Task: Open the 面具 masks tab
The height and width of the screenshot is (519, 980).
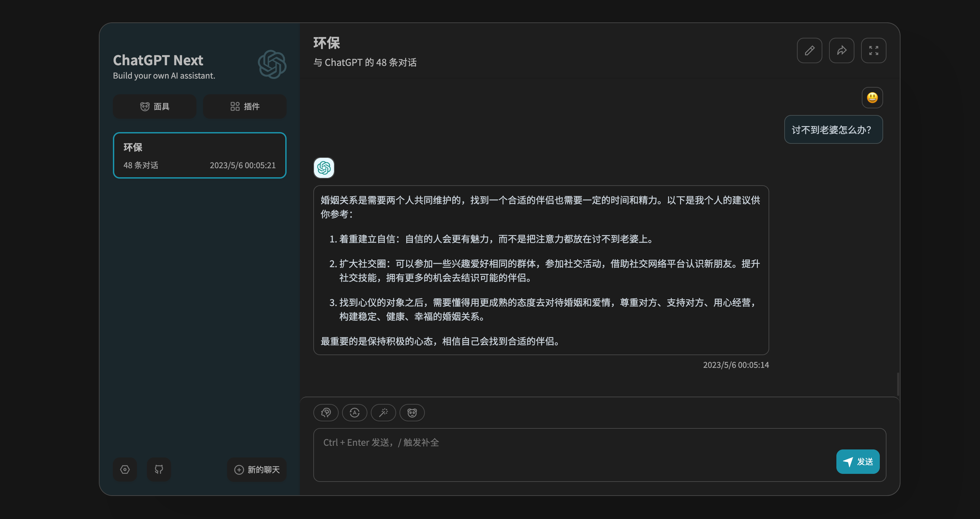Action: pos(154,107)
